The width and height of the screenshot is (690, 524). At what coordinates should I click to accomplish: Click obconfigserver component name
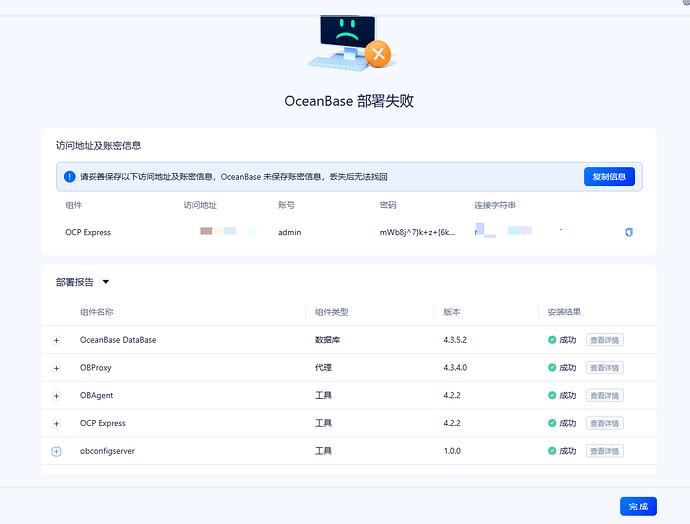pos(107,451)
